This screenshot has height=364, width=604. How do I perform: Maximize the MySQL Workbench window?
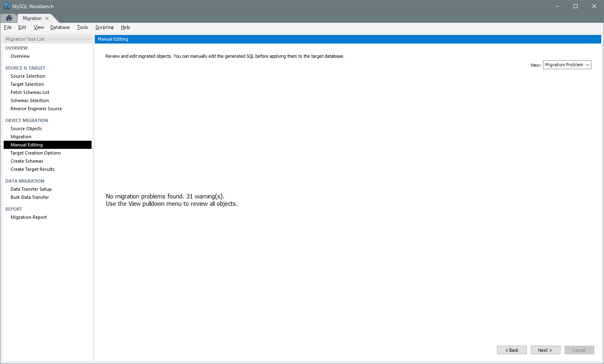(x=575, y=6)
